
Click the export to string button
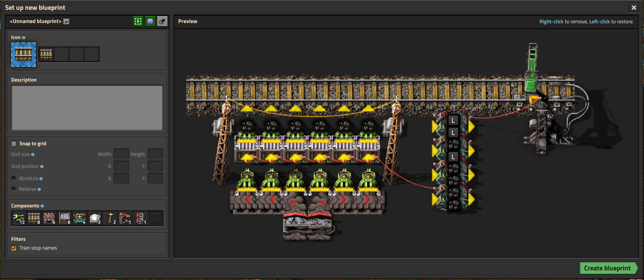pos(162,21)
